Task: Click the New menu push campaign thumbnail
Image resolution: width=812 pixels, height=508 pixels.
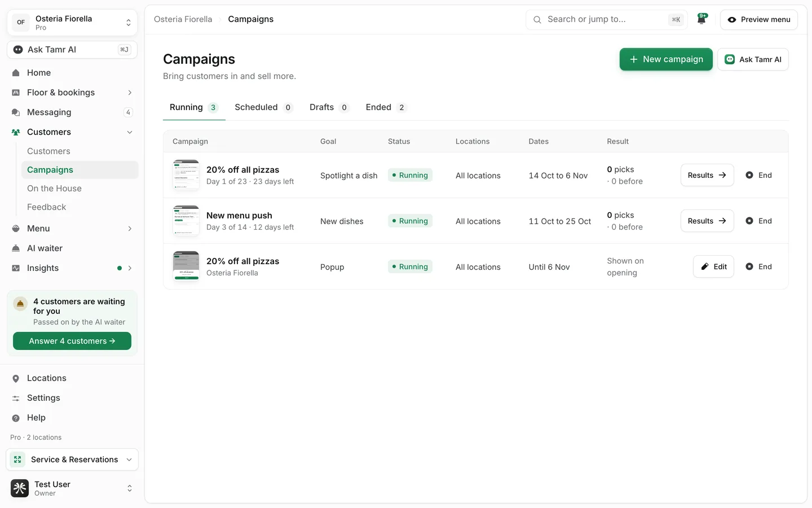Action: [x=186, y=221]
